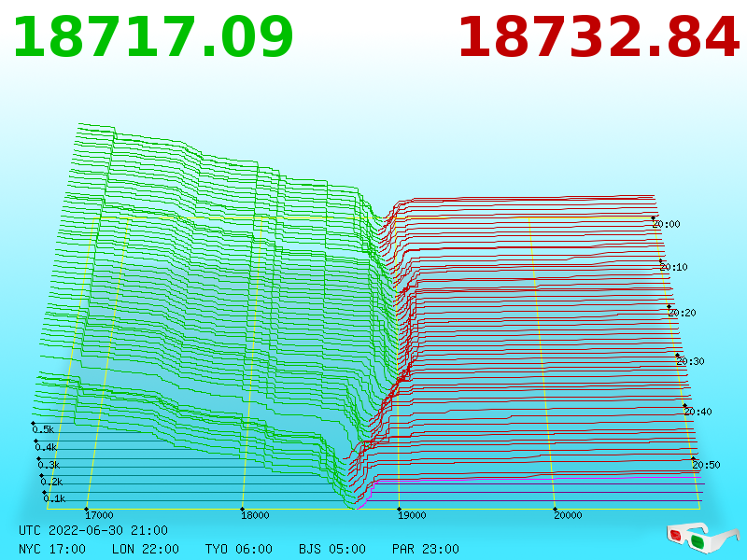Click the 0.2k volume axis label
The width and height of the screenshot is (747, 560).
[51, 482]
